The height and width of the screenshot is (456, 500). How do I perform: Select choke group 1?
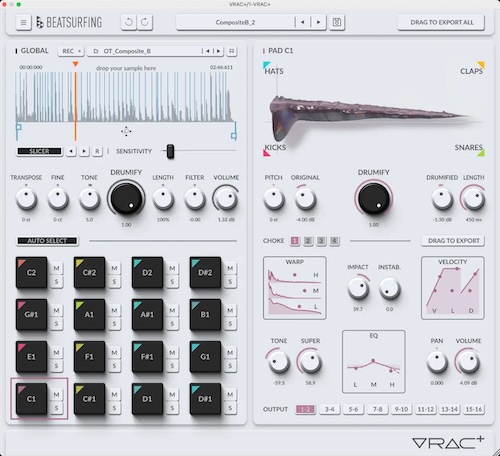click(295, 241)
